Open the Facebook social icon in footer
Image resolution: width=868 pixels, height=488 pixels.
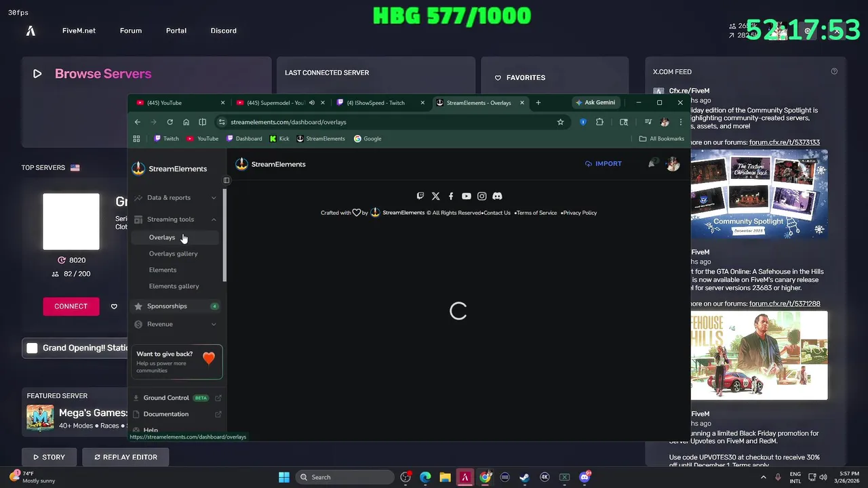point(451,196)
